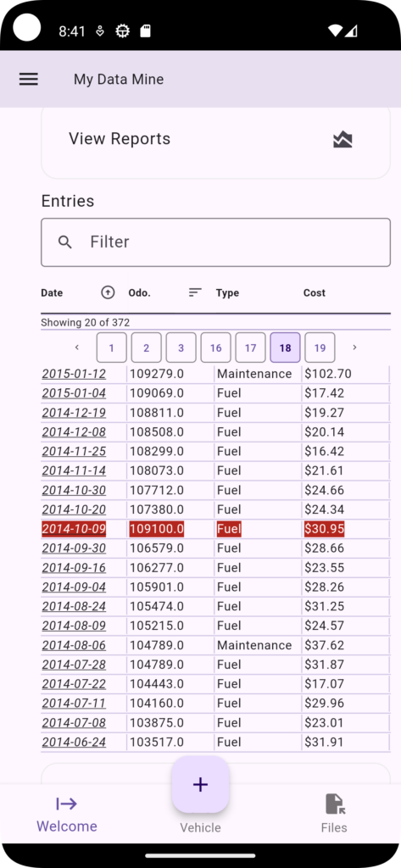Click the $31.91 cost cell

[x=324, y=742]
